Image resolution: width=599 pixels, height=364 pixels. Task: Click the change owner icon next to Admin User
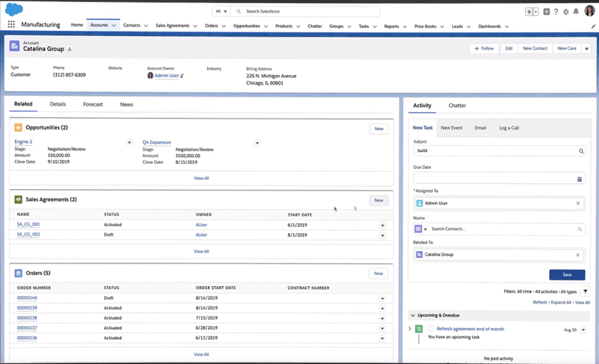coord(182,75)
